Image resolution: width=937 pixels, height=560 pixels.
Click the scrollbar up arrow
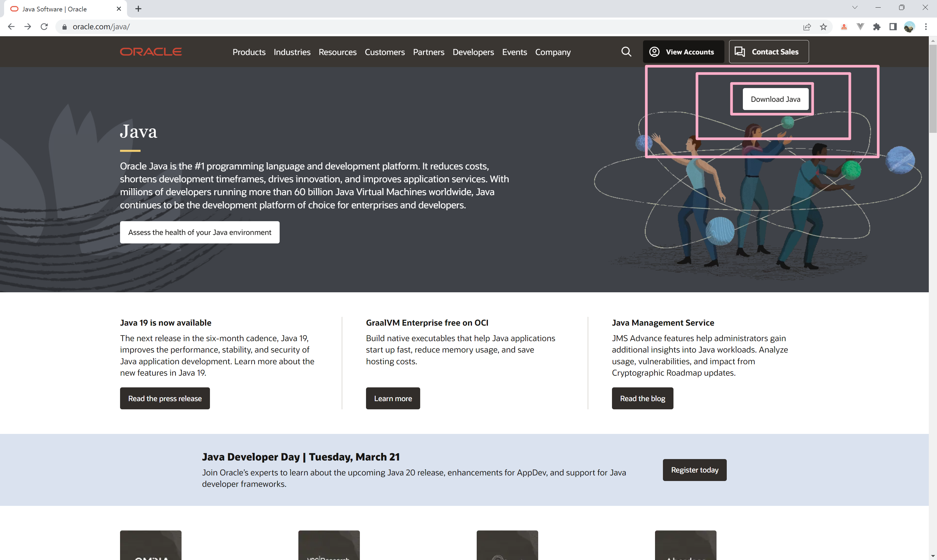tap(933, 40)
